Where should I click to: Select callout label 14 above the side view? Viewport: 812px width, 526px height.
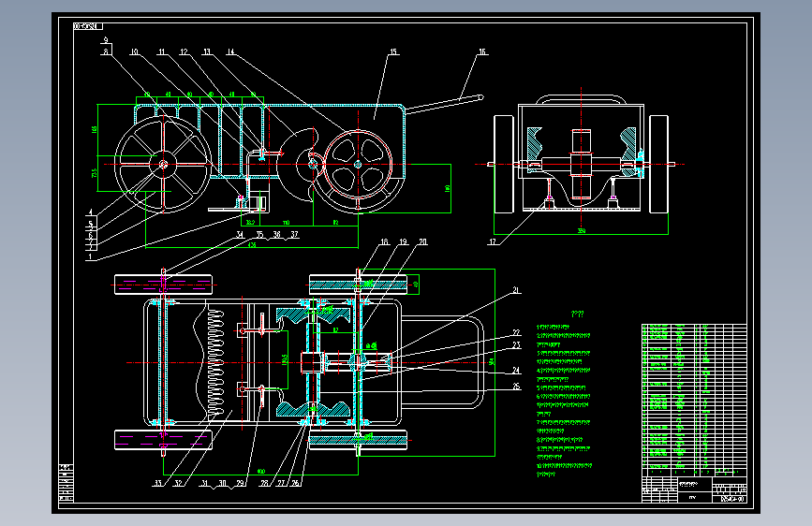point(230,51)
